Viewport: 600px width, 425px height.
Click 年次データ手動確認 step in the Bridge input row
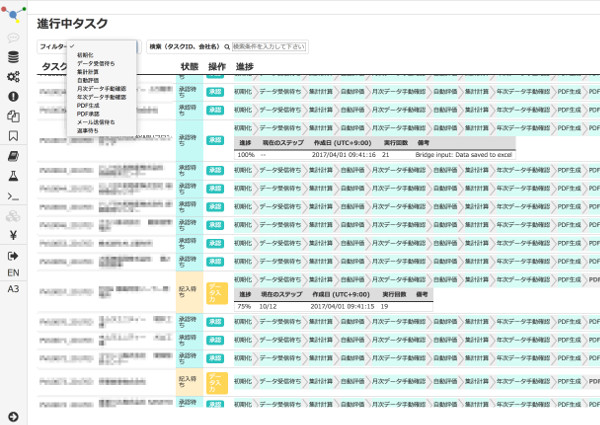click(523, 128)
